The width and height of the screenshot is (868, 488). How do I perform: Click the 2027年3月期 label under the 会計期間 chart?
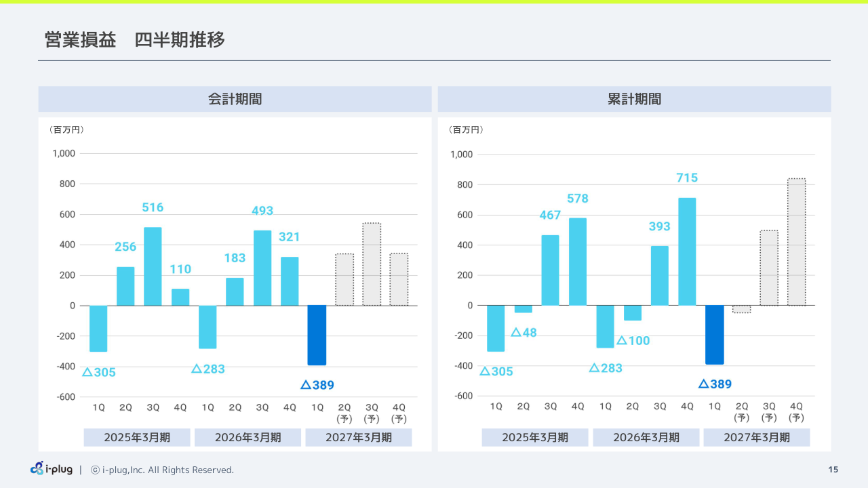(359, 437)
